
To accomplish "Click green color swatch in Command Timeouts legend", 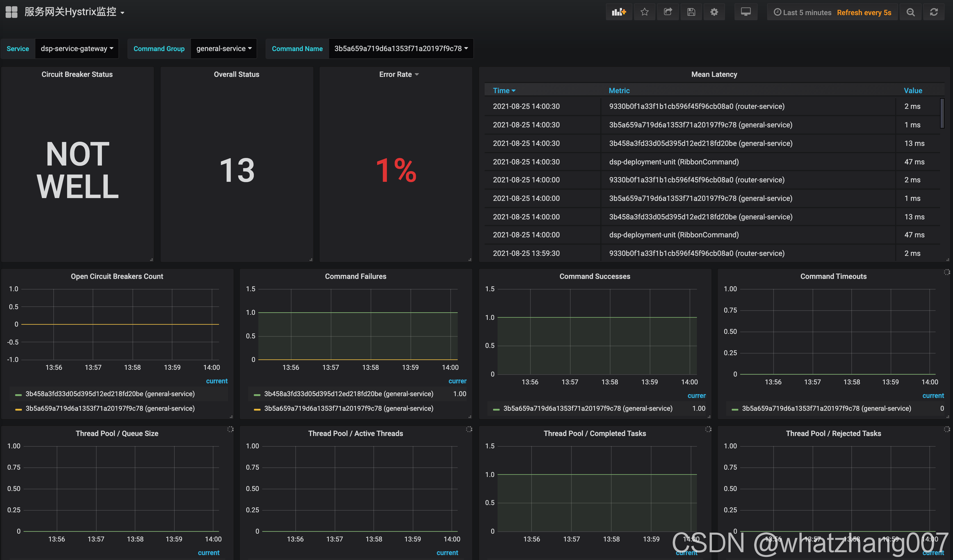I will [x=735, y=409].
